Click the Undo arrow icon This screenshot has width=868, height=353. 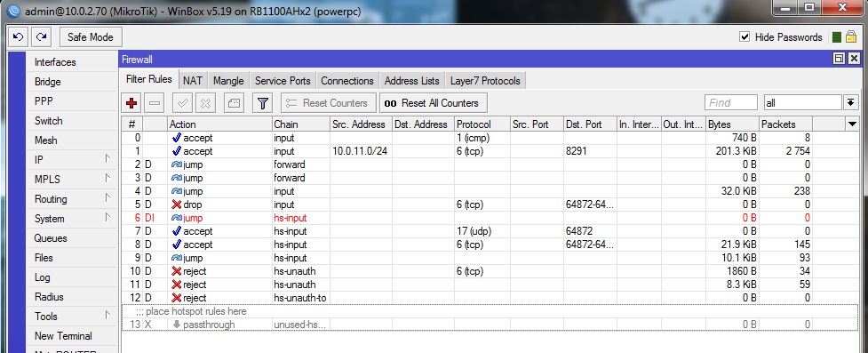pos(19,37)
